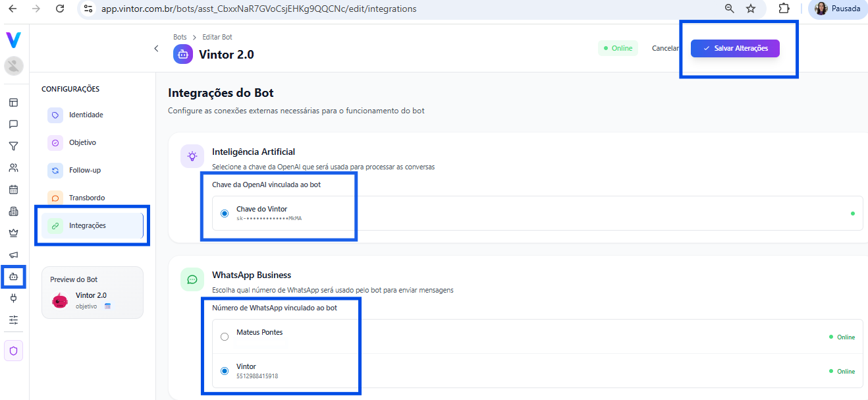Open the crown icon in sidebar
Viewport: 868px width, 400px height.
(x=14, y=233)
